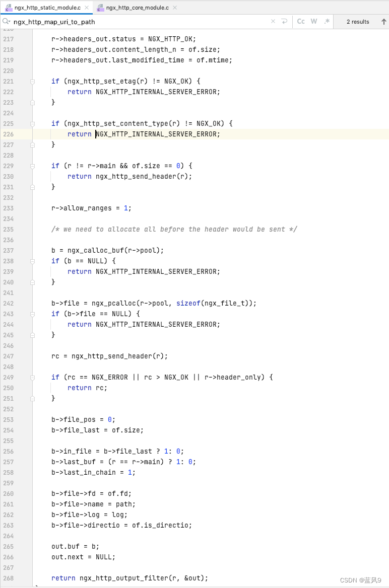Click the '2 results' search count label
389x588 pixels.
tap(357, 22)
